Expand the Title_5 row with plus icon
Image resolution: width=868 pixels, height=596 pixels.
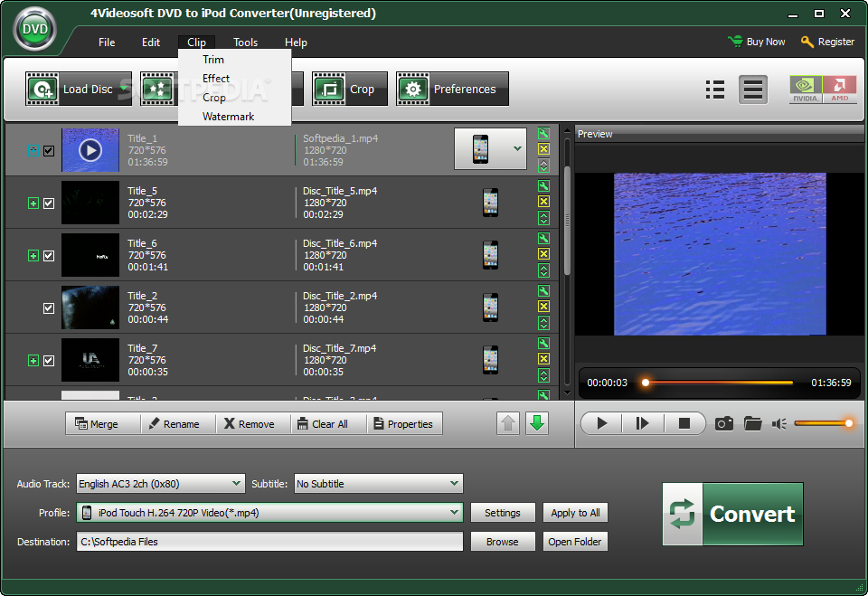(33, 203)
